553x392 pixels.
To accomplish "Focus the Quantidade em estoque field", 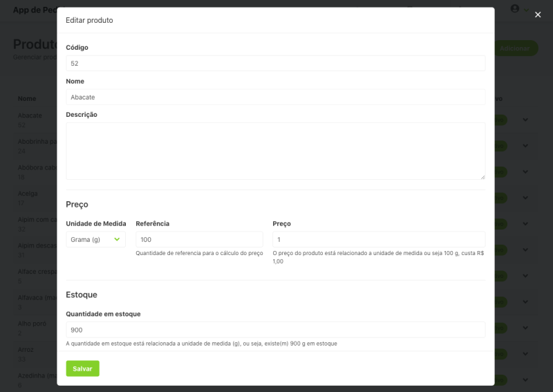I will [x=275, y=330].
